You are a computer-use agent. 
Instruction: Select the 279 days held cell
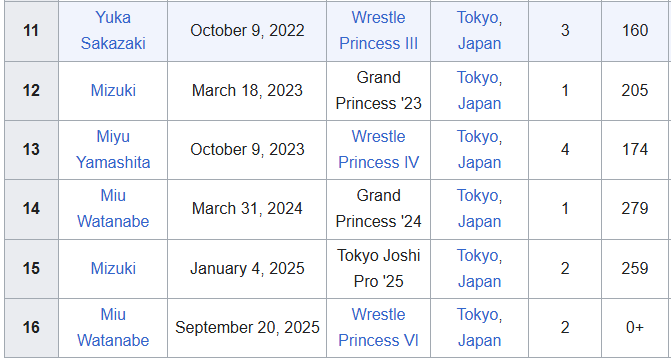point(636,209)
